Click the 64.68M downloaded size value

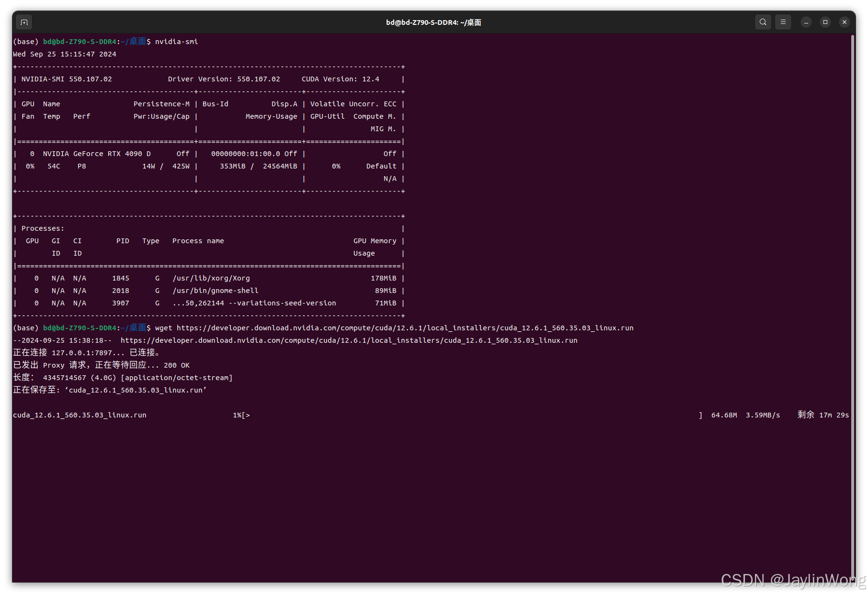pos(724,415)
